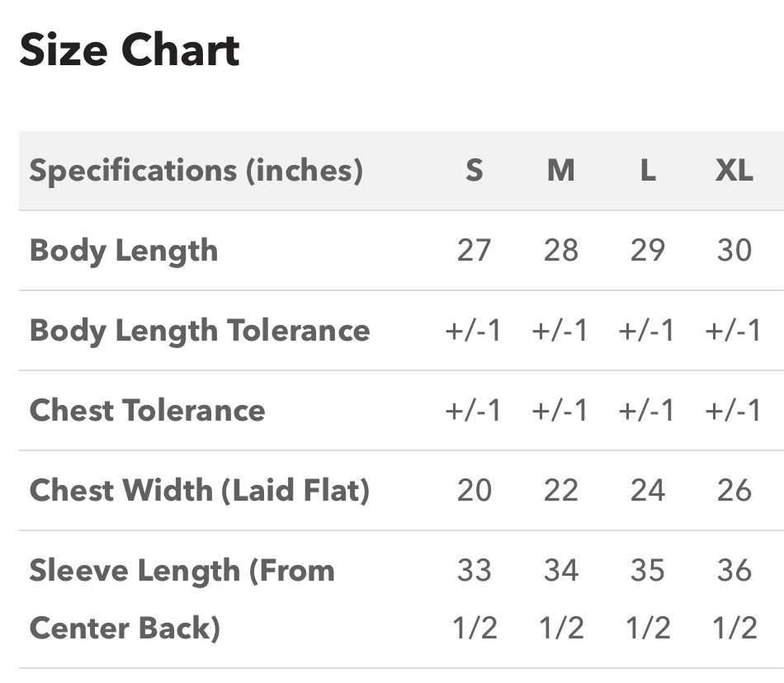Select the Sleeve Length (From Center Back) label
Image resolution: width=784 pixels, height=683 pixels.
[182, 599]
